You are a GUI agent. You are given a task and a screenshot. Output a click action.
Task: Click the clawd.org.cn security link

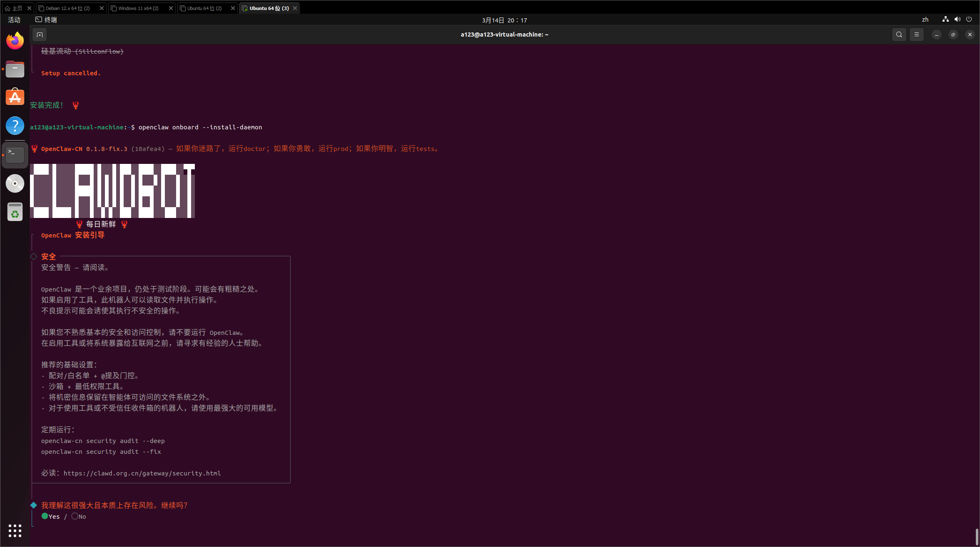coord(142,473)
